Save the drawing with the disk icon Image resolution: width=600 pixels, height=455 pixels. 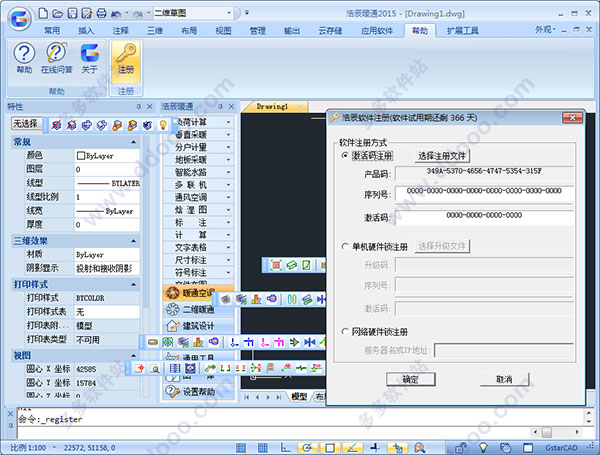pyautogui.click(x=72, y=14)
